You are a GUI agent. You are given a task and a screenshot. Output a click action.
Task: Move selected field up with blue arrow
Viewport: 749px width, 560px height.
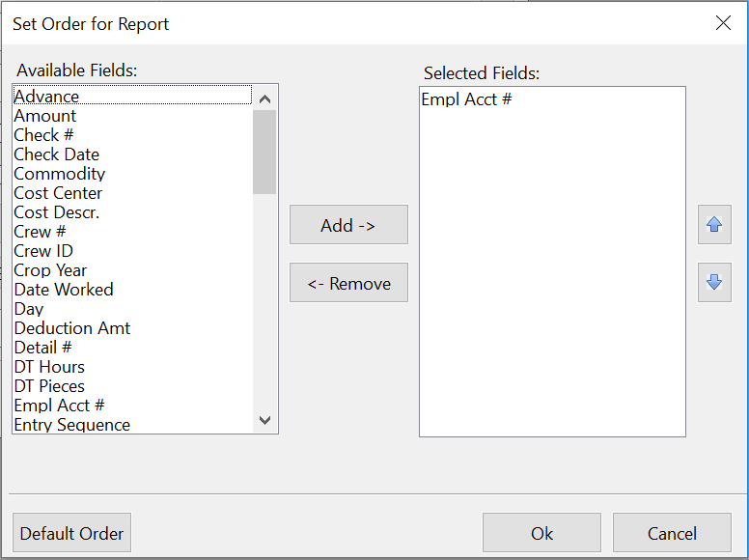click(714, 225)
